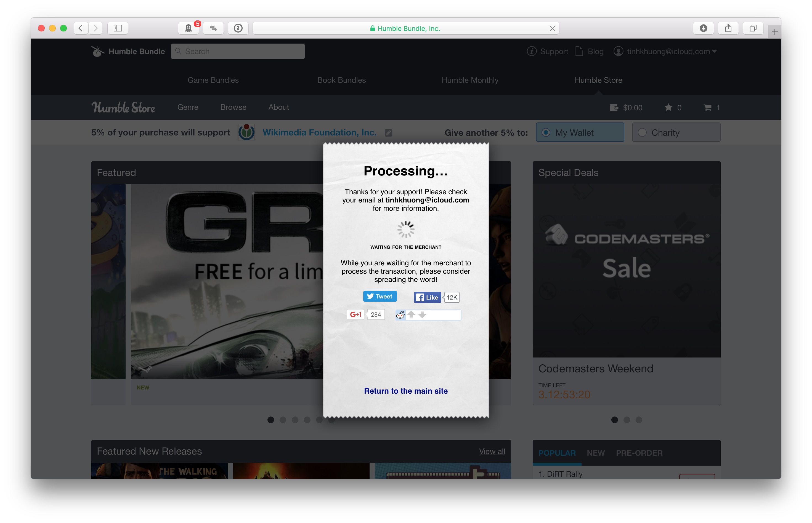Click the Google +1 button icon
Screen dimensions: 812x523
[356, 314]
